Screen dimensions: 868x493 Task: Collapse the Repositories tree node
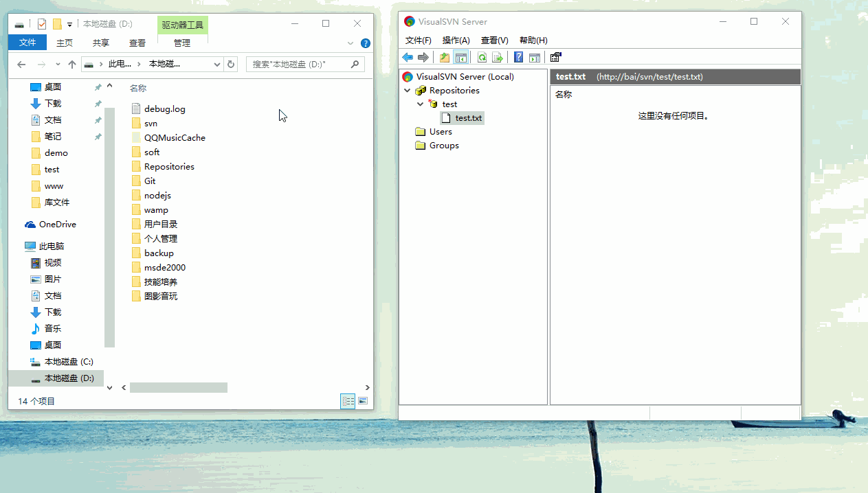408,91
